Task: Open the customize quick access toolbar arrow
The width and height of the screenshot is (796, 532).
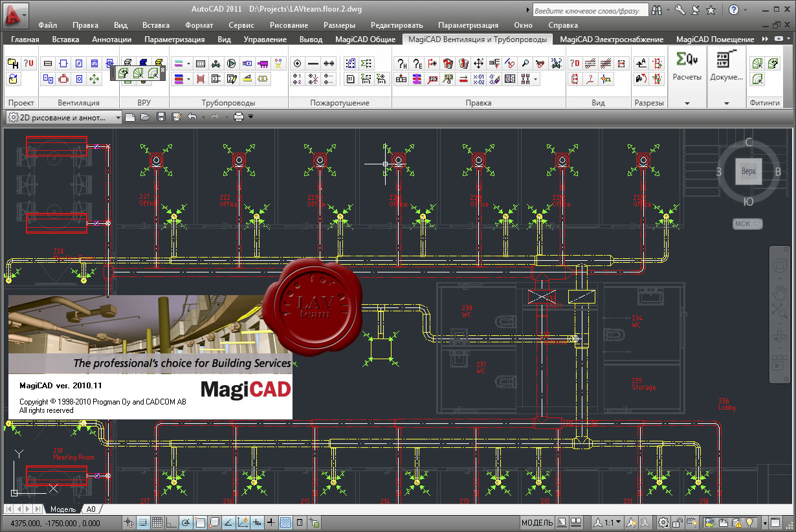Action: pyautogui.click(x=250, y=117)
